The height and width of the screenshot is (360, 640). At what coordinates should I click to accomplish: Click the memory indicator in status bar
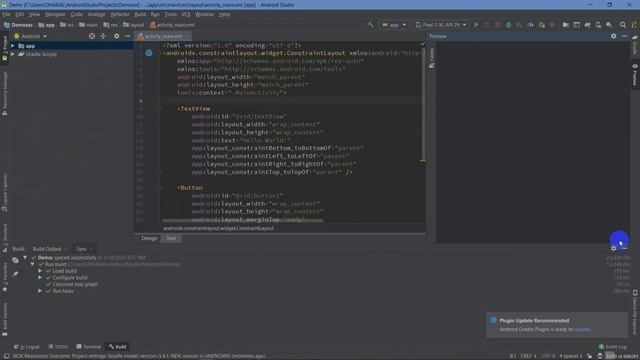[622, 356]
